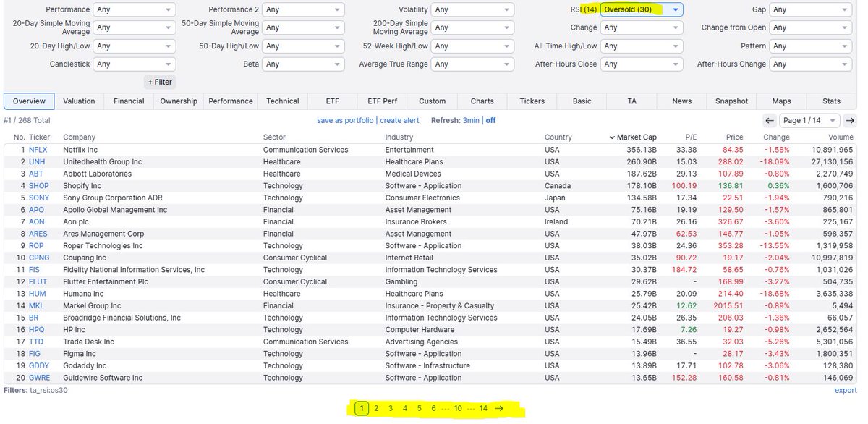
Task: Go to page 14 in pagination
Action: [x=483, y=409]
